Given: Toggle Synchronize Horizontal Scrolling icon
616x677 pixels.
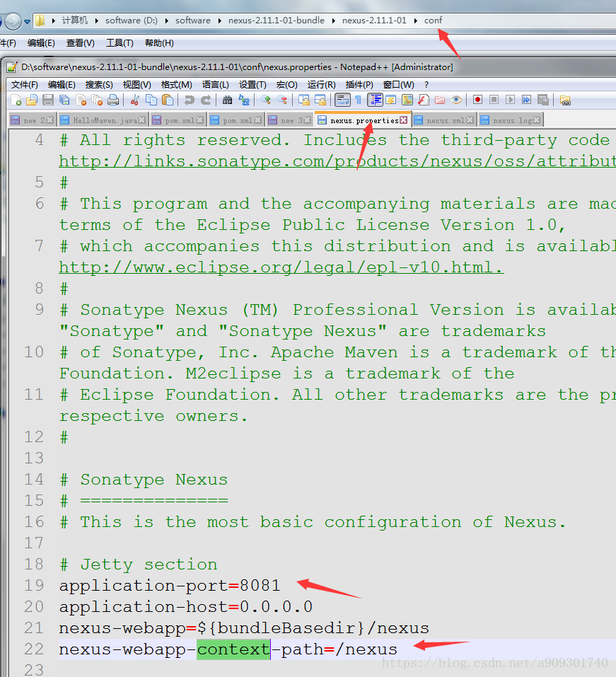Looking at the screenshot, I should tap(320, 100).
